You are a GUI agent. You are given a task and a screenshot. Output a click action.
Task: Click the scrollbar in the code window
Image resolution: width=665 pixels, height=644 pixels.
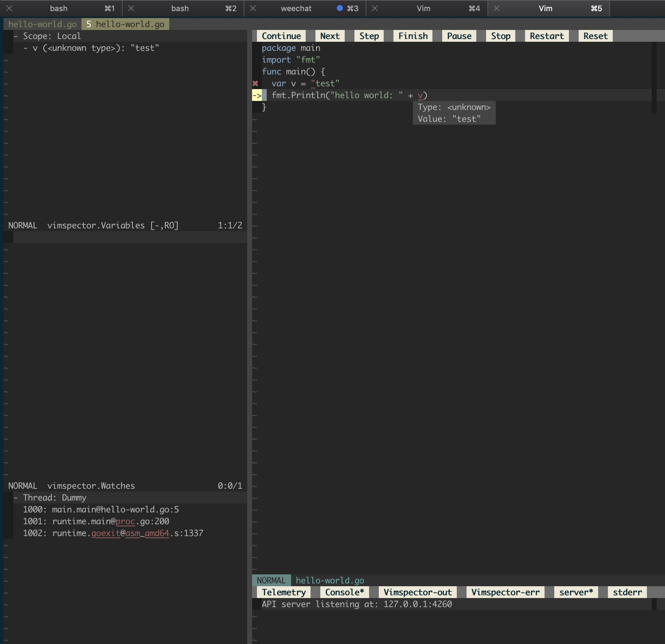[654, 77]
